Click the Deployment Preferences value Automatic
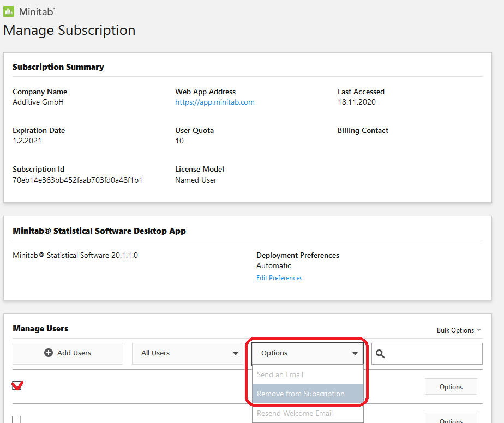Screen dimensions: 504x423 pyautogui.click(x=273, y=265)
